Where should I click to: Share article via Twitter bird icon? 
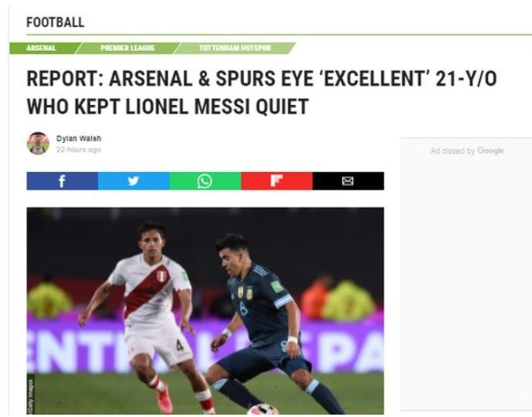134,181
